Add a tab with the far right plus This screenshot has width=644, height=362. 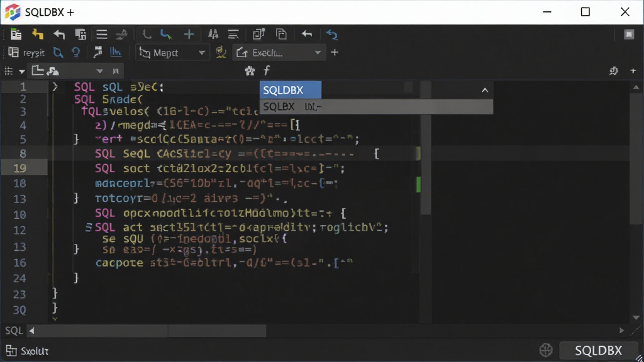coord(633,71)
